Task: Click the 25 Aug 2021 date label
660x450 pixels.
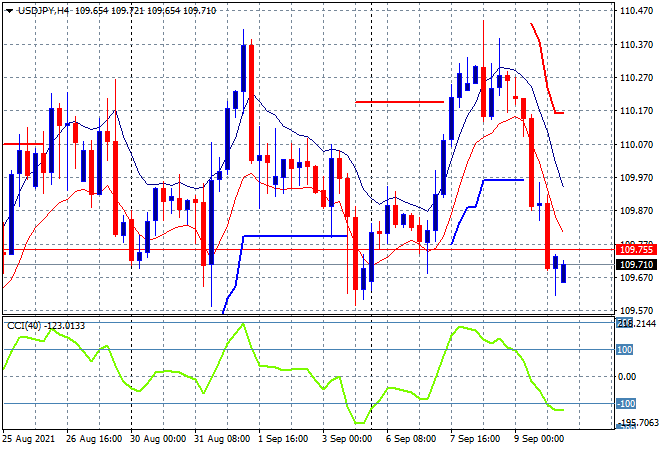Action: tap(29, 439)
